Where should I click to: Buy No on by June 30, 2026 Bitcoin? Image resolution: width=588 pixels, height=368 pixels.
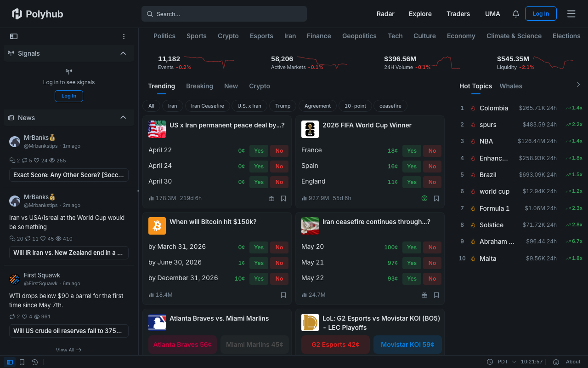279,263
